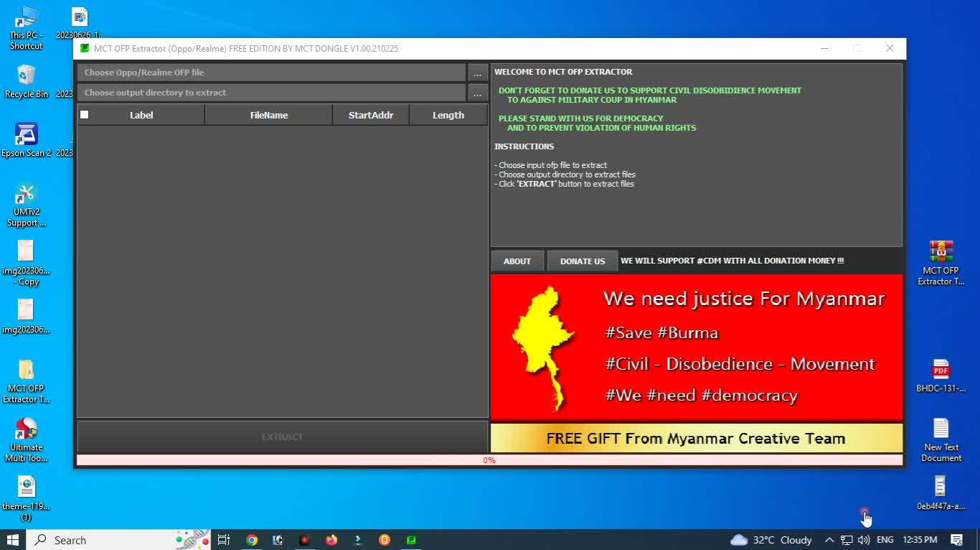Open the 12:35 PM taskbar clock
This screenshot has width=980, height=550.
tap(920, 540)
